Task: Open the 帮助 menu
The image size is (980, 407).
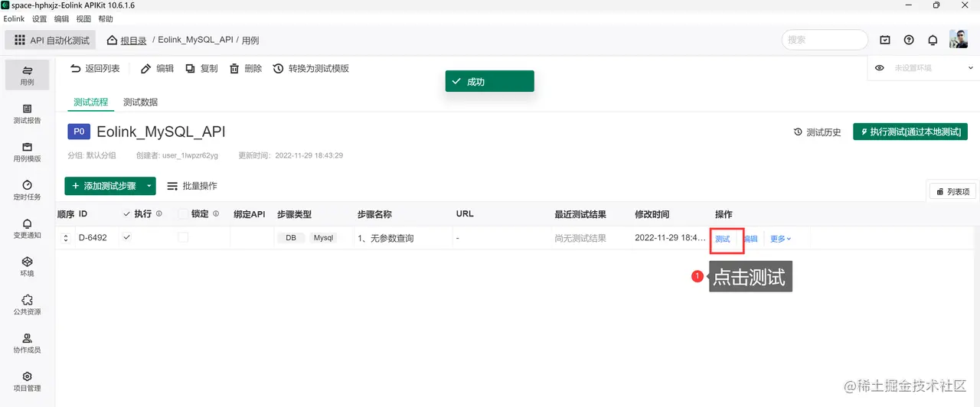Action: click(106, 18)
